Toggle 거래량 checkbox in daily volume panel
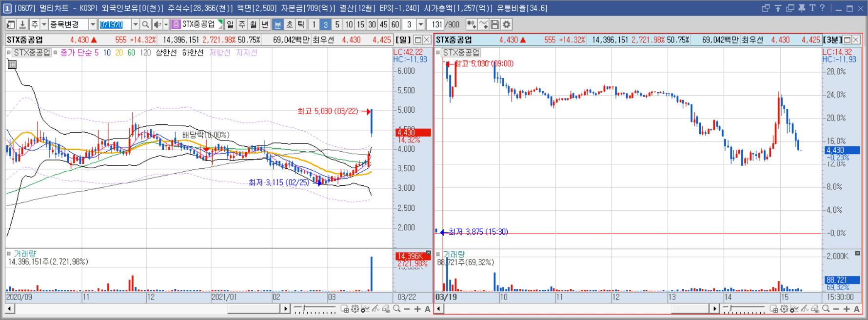 [x=9, y=254]
